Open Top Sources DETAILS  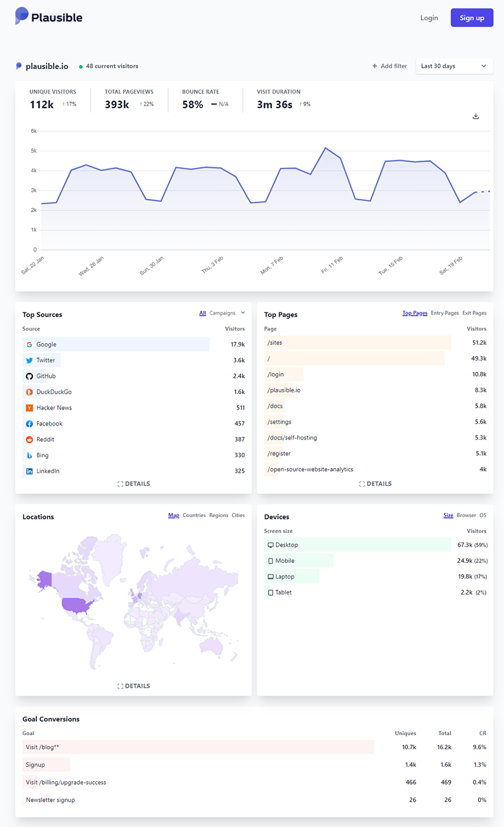tap(134, 484)
